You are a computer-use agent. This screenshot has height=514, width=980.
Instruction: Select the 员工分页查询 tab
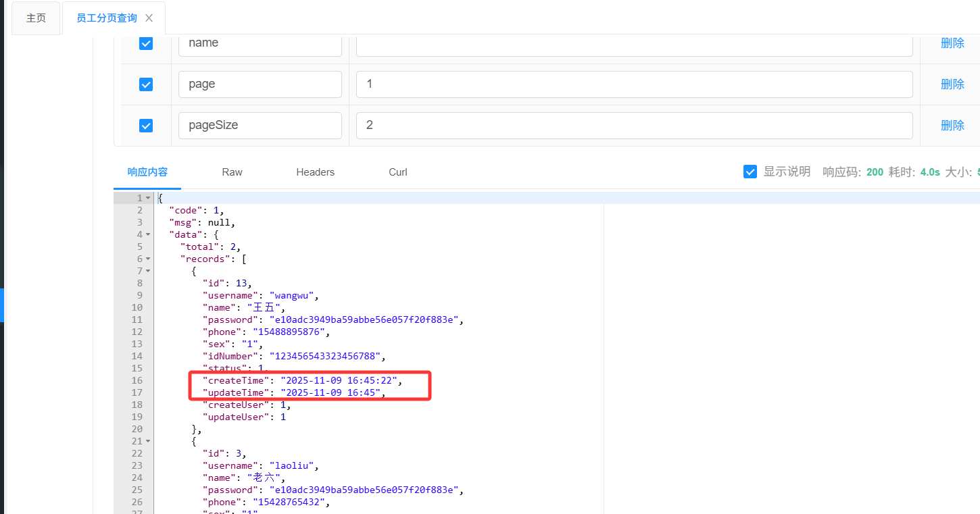click(x=107, y=18)
